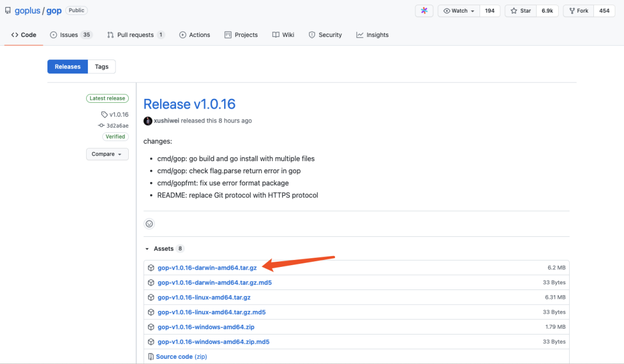
Task: Click the cmd/gopfmt changelog line
Action: (x=223, y=183)
